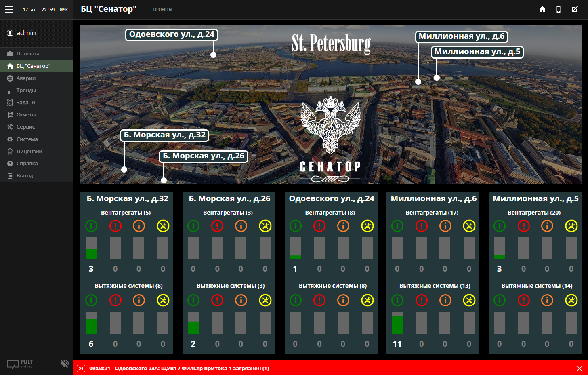Click the home icon in top bar
The height and width of the screenshot is (375, 588).
(542, 9)
